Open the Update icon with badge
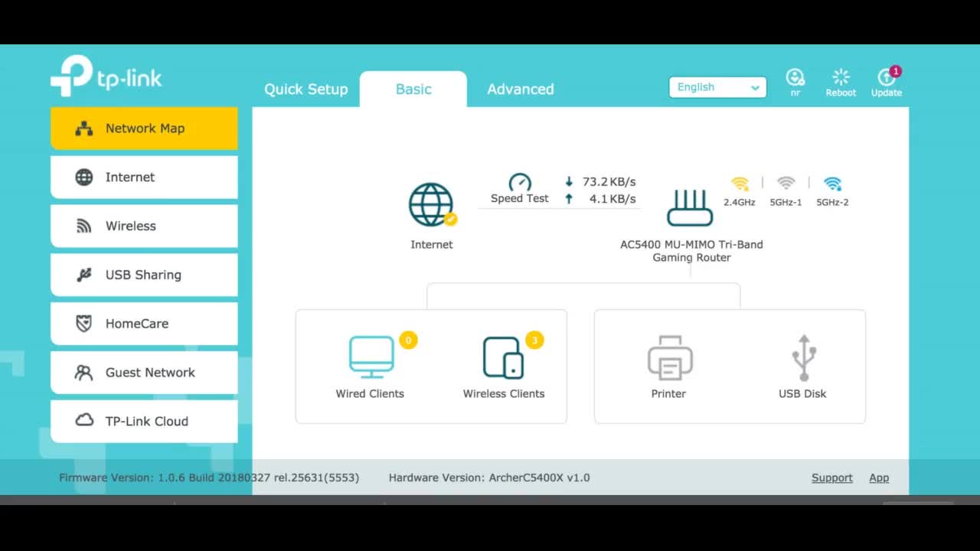 (887, 77)
